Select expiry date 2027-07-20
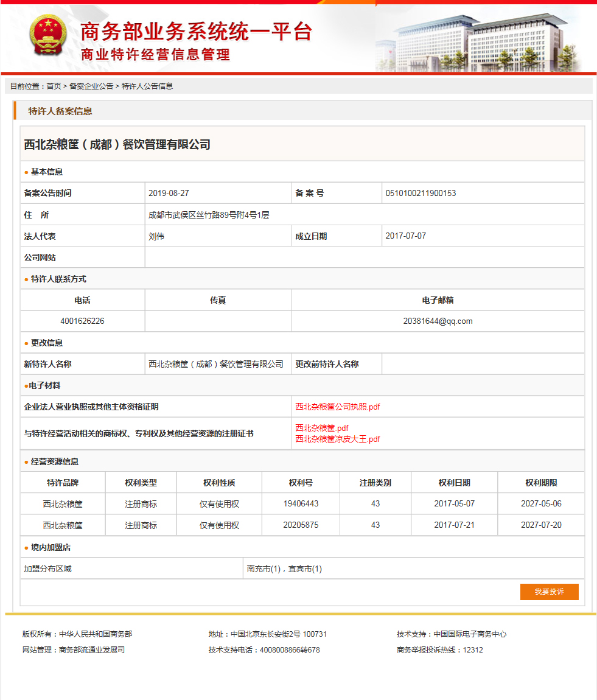The height and width of the screenshot is (700, 597). tap(541, 525)
